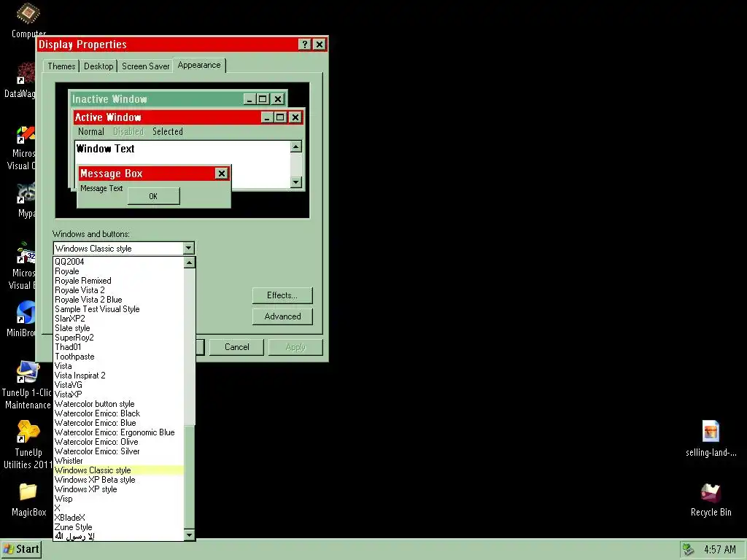
Task: Choose QQ2004 from the style list
Action: point(119,262)
